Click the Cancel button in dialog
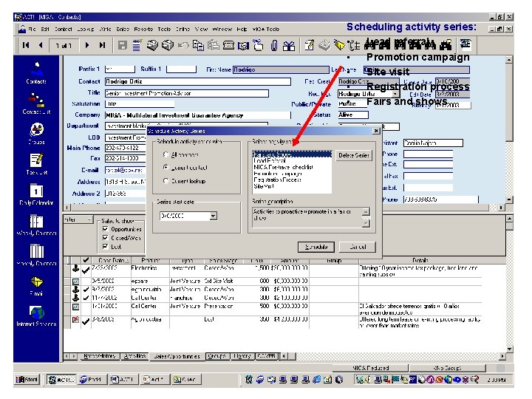This screenshot has width=532, height=399. pos(358,247)
